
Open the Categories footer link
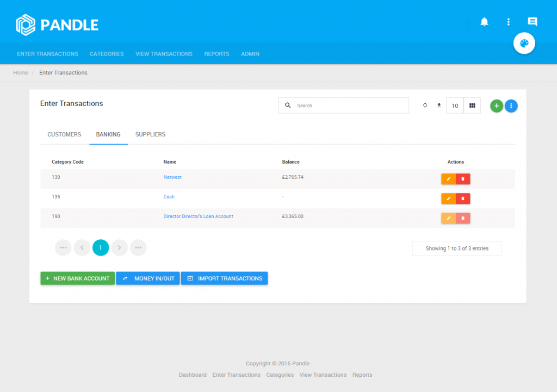tap(280, 375)
